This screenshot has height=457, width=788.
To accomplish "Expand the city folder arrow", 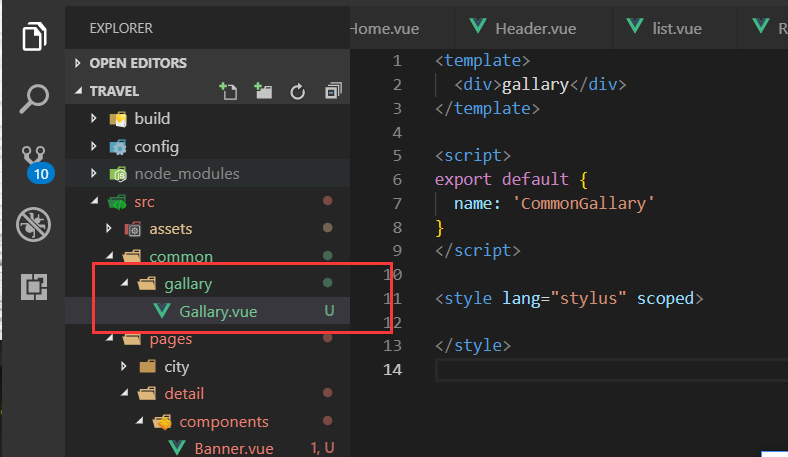I will coord(124,366).
